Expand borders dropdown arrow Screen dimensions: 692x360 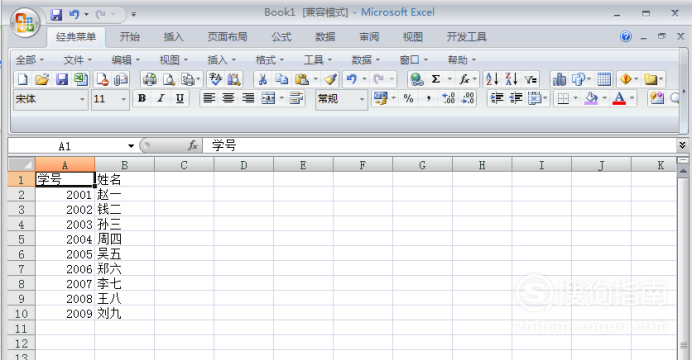tap(575, 98)
